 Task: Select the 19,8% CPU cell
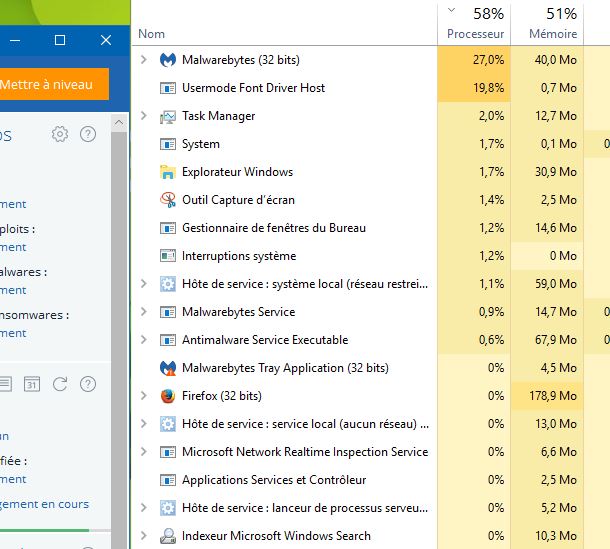474,88
